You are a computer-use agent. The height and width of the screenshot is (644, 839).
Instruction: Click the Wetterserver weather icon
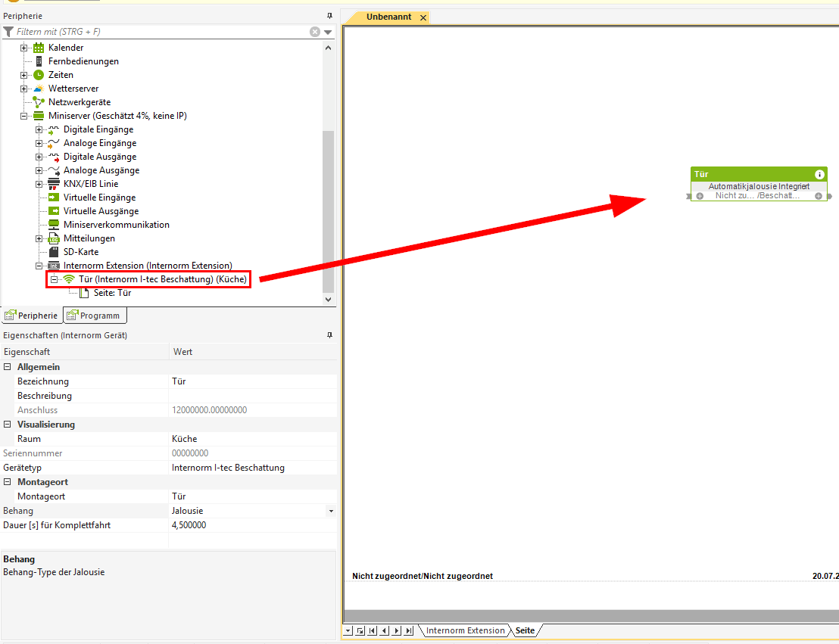pos(39,89)
